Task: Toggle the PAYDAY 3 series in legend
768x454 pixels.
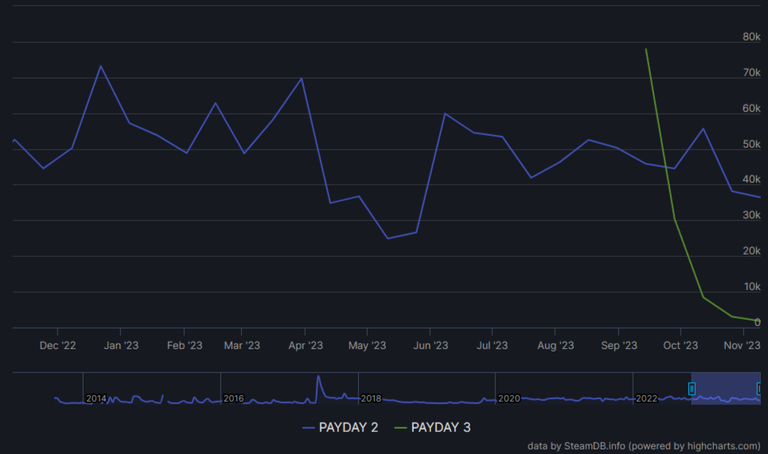Action: (x=432, y=428)
